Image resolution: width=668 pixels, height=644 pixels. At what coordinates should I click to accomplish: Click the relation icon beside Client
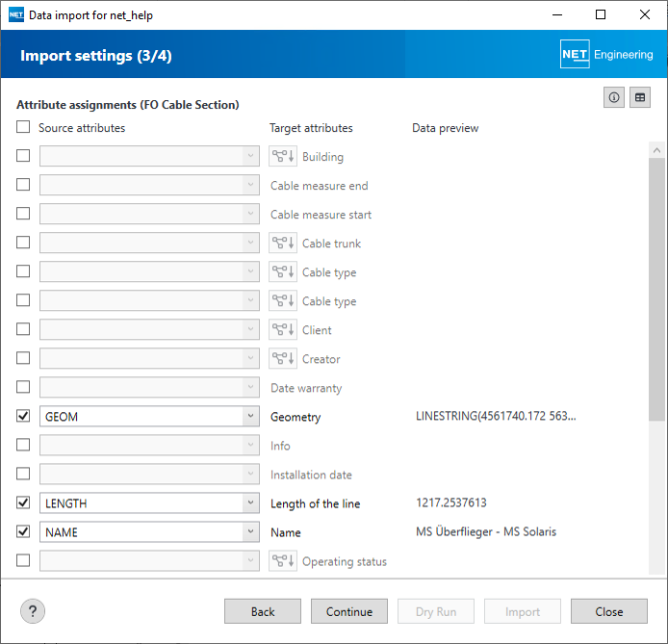[x=282, y=330]
